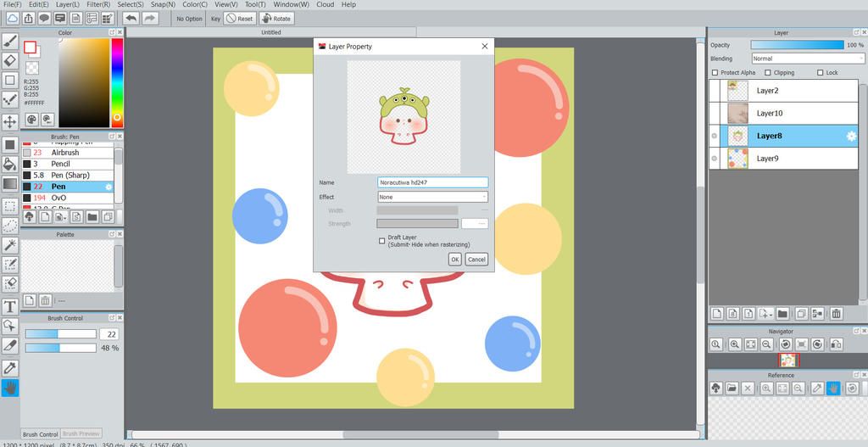The image size is (868, 447).
Task: Select the Magic Wand tool
Action: [x=10, y=245]
